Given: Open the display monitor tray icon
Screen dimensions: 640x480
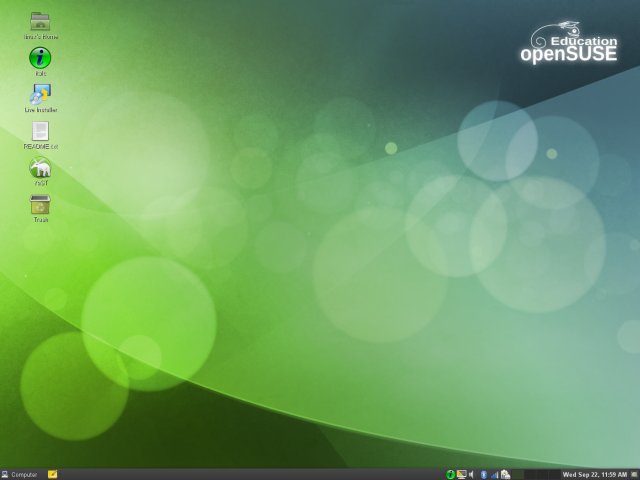Looking at the screenshot, I should (461, 474).
